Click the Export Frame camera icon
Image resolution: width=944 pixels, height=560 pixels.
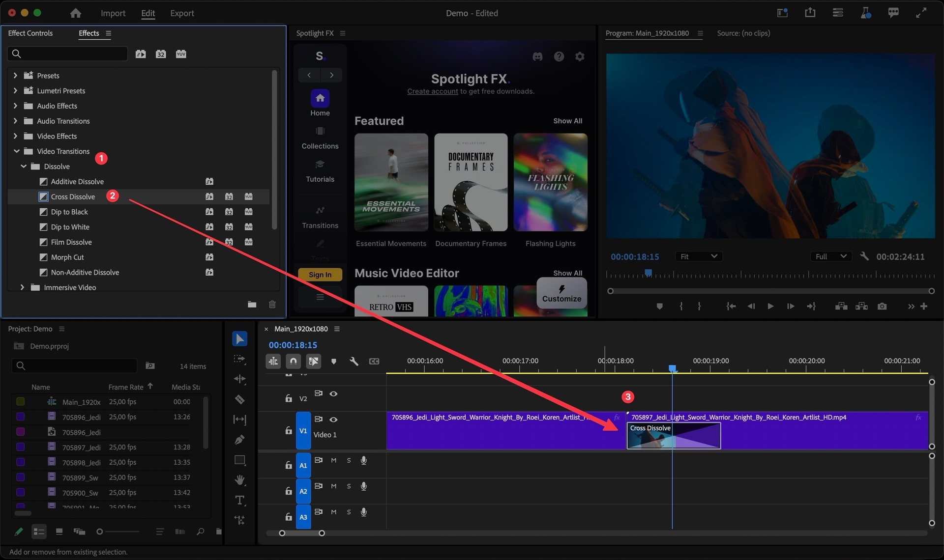[882, 306]
